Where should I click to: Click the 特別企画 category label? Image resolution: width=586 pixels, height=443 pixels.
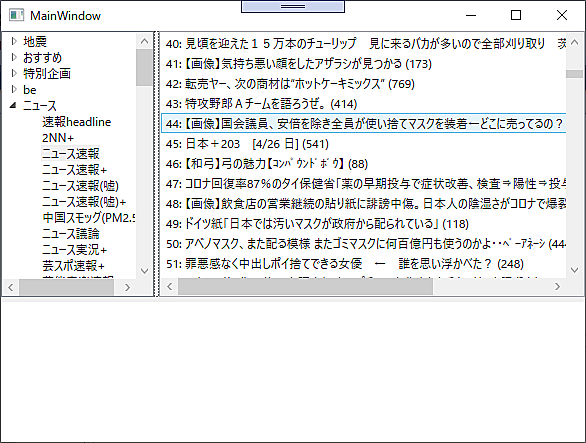47,73
